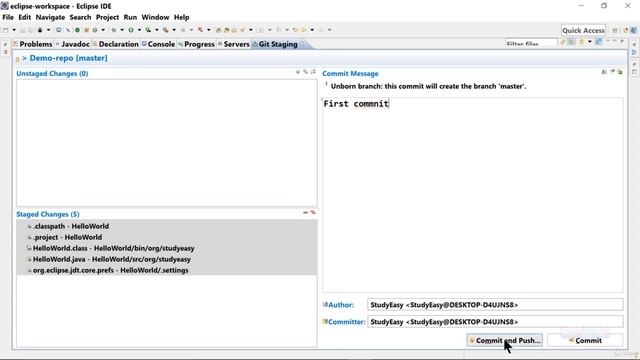Click the Add all files to index icon

pos(305,72)
